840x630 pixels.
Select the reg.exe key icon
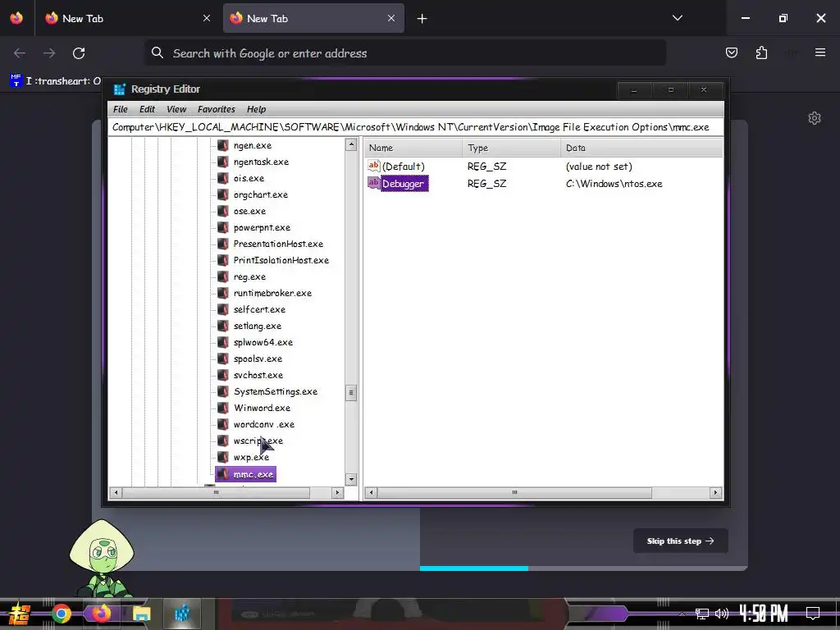223,276
